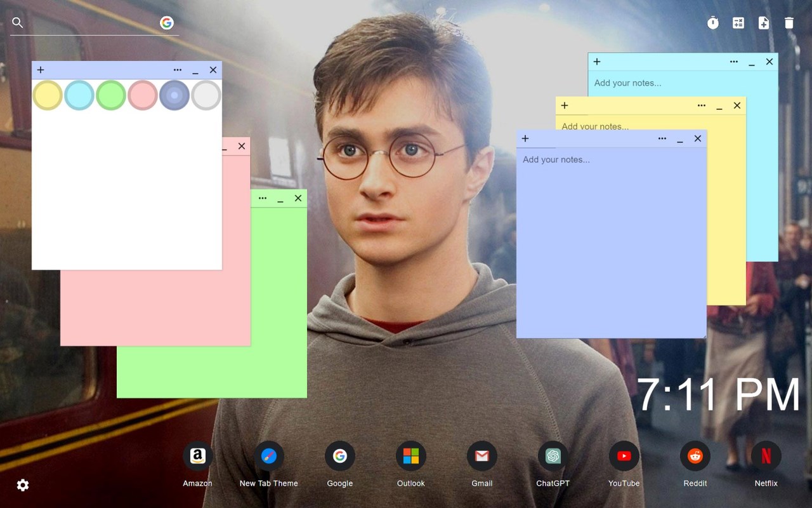Screen dimensions: 812x508
Task: Pick the cyan note color swatch
Action: (x=79, y=95)
